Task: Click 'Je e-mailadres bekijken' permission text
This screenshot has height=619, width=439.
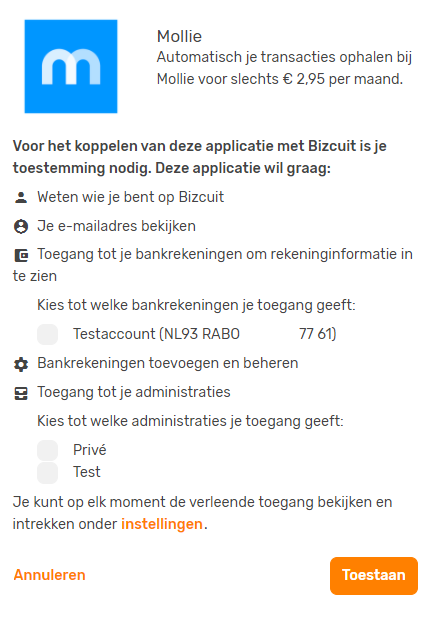Action: pos(116,226)
